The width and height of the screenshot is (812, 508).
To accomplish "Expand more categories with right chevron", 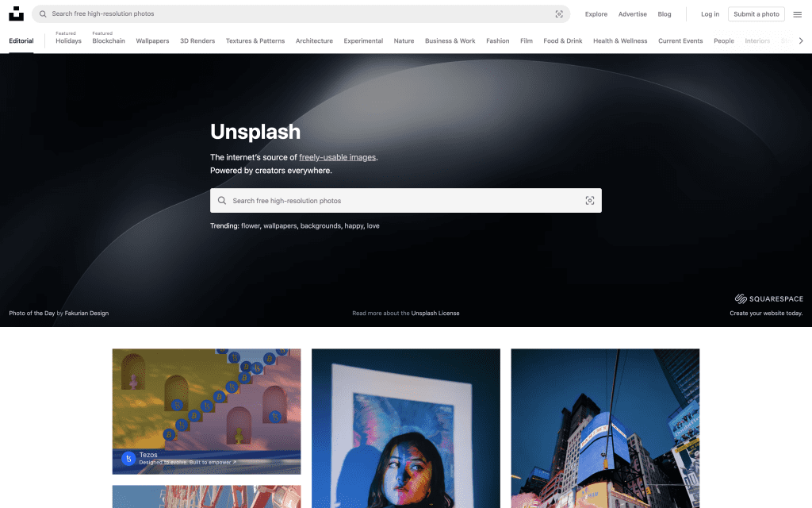I will pyautogui.click(x=801, y=41).
